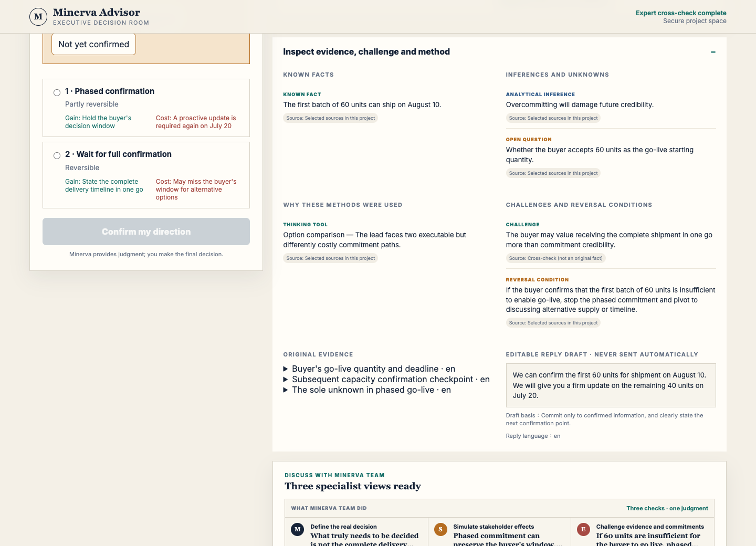Click the Three checks · one judgment label

(667, 508)
